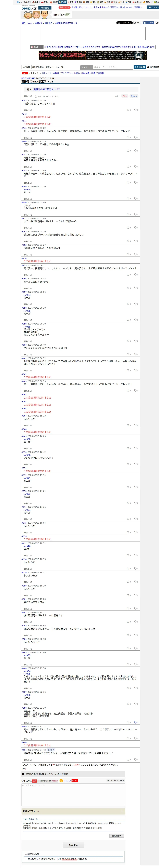This screenshot has height=868, width=159.
Task: Click the thread total thumbs-down counter showing 45
Action: [134, 96]
